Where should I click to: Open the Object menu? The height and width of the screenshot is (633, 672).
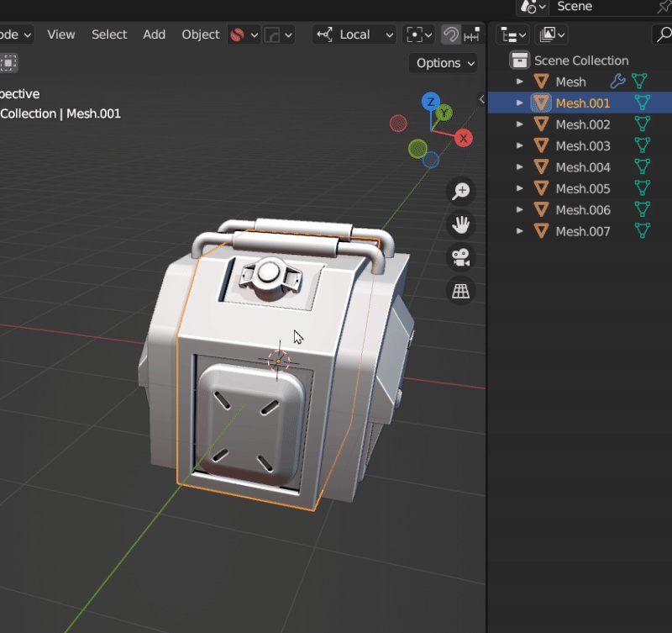(200, 34)
